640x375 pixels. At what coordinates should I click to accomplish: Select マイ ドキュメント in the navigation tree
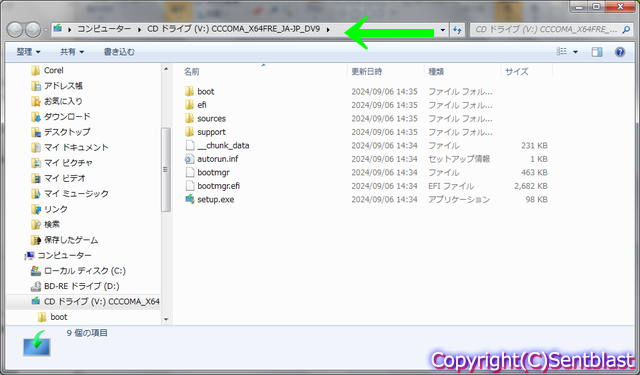click(x=76, y=147)
